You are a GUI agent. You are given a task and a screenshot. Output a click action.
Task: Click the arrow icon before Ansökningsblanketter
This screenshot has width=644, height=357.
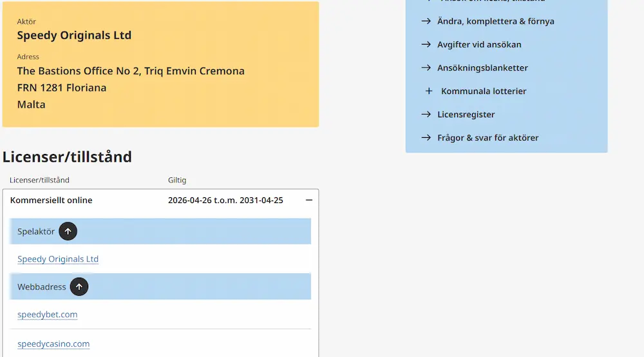(426, 68)
